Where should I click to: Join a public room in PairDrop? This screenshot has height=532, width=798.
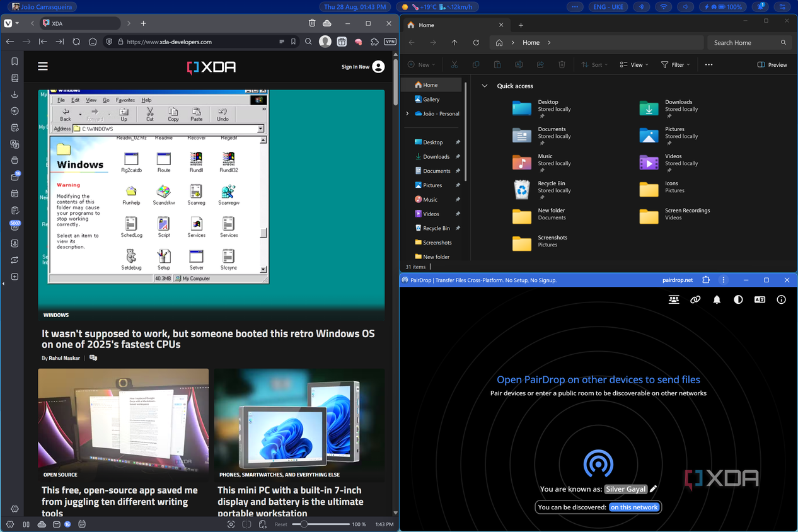[x=674, y=300]
